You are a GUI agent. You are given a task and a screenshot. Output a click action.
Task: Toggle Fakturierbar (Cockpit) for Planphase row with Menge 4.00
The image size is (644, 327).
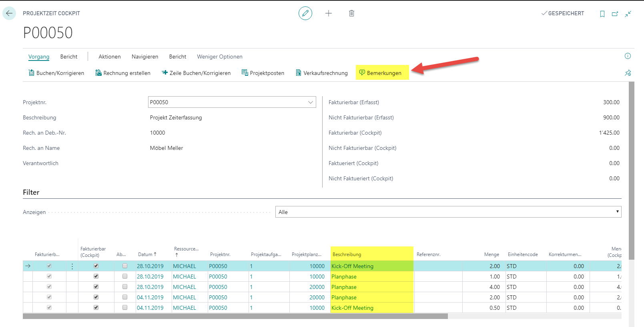pyautogui.click(x=96, y=287)
